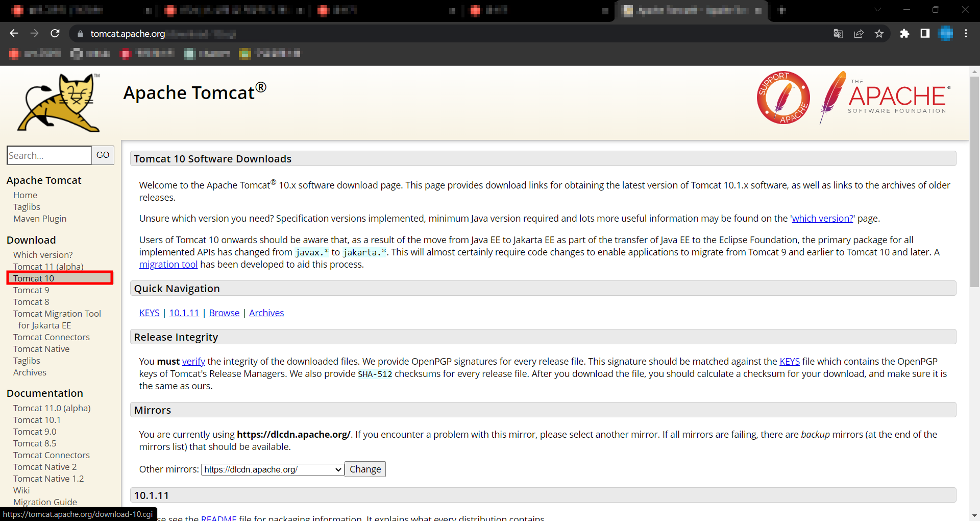Click the verify link in Release Integrity
Screen dimensions: 980x521
pos(193,362)
